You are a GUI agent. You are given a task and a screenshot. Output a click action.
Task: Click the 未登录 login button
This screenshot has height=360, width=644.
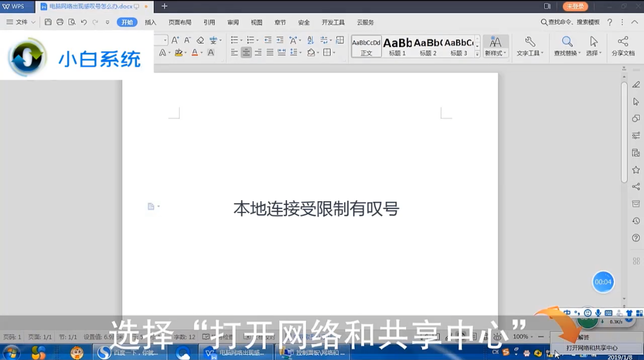[576, 6]
